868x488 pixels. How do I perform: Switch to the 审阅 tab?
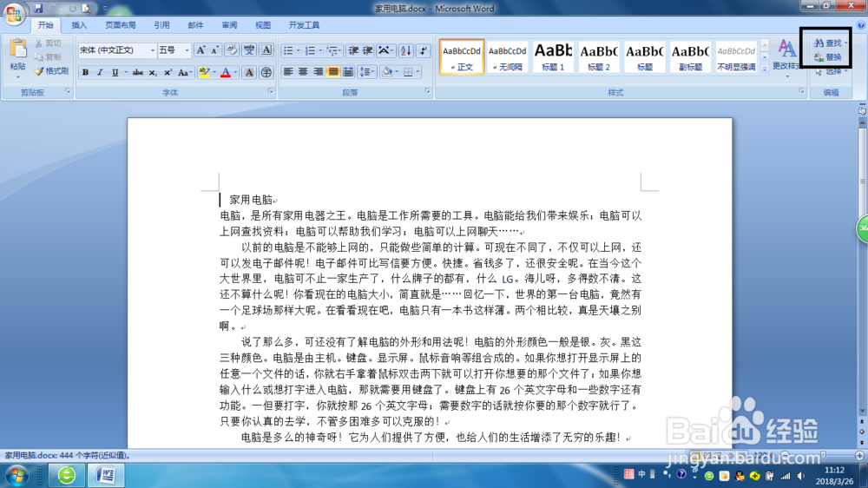click(229, 25)
